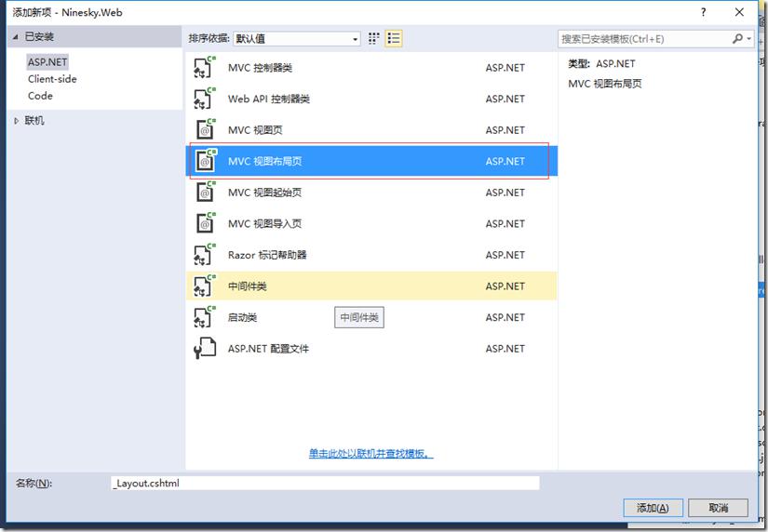Select the MVC 视图页 template icon

pyautogui.click(x=205, y=129)
